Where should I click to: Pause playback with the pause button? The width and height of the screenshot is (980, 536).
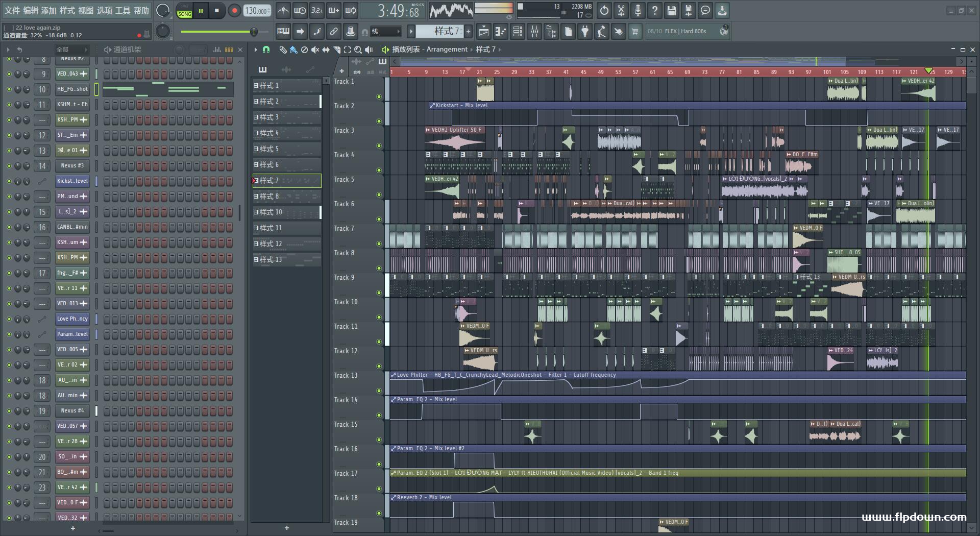[201, 11]
